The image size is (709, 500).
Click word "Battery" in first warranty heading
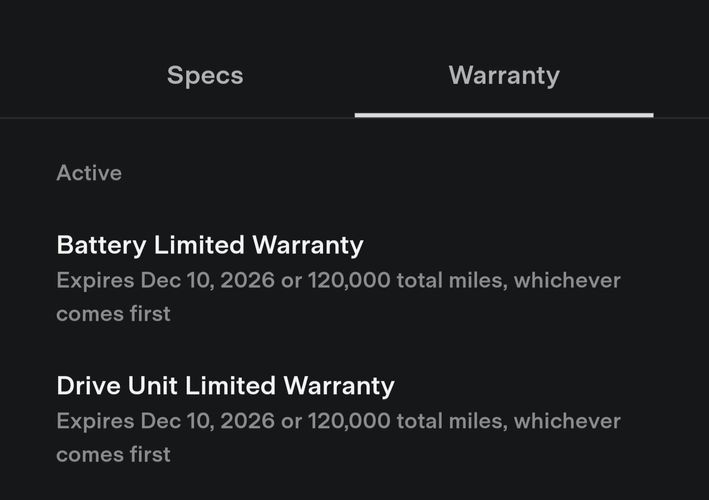click(101, 245)
